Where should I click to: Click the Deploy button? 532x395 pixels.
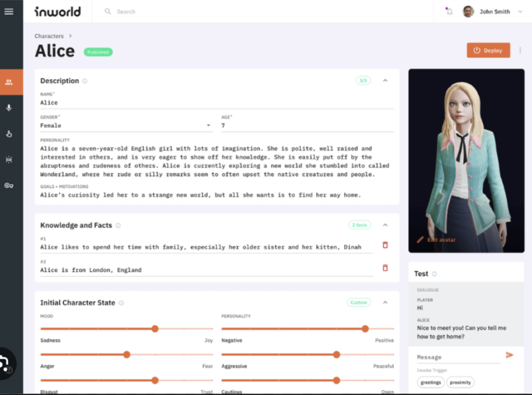pos(488,50)
